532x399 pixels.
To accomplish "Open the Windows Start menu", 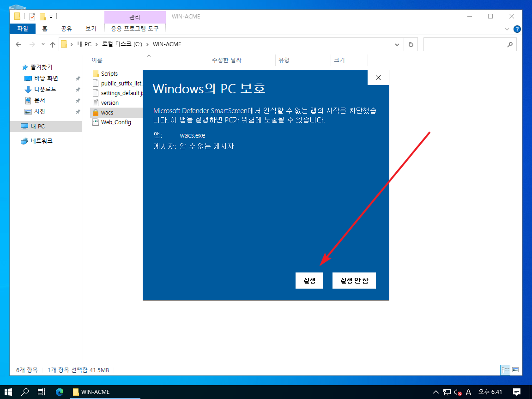I will (x=8, y=392).
